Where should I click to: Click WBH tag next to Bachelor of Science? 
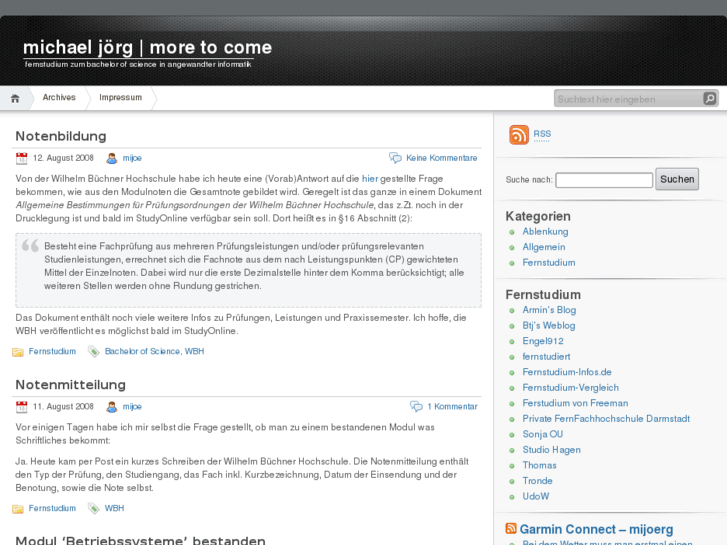tap(194, 352)
